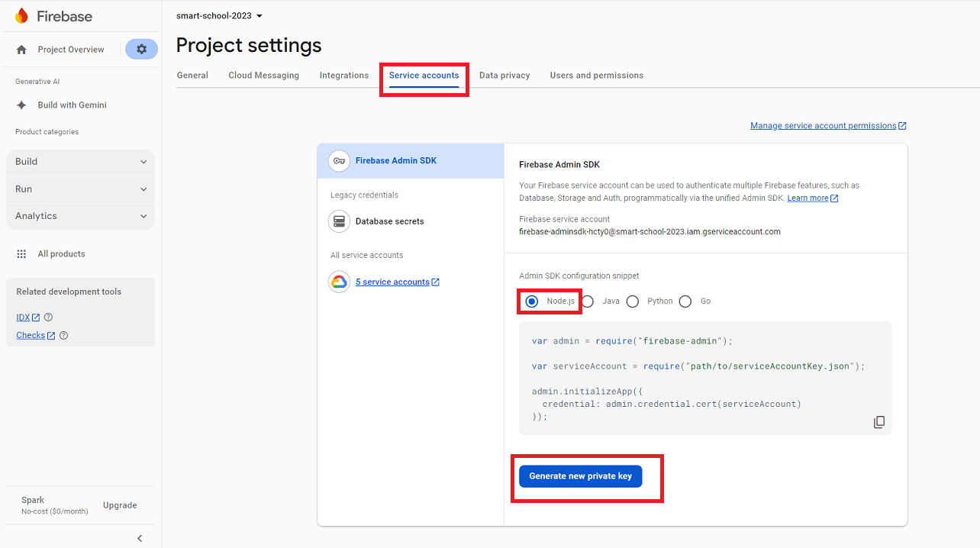
Task: Switch to the Users and permissions tab
Action: coord(597,76)
